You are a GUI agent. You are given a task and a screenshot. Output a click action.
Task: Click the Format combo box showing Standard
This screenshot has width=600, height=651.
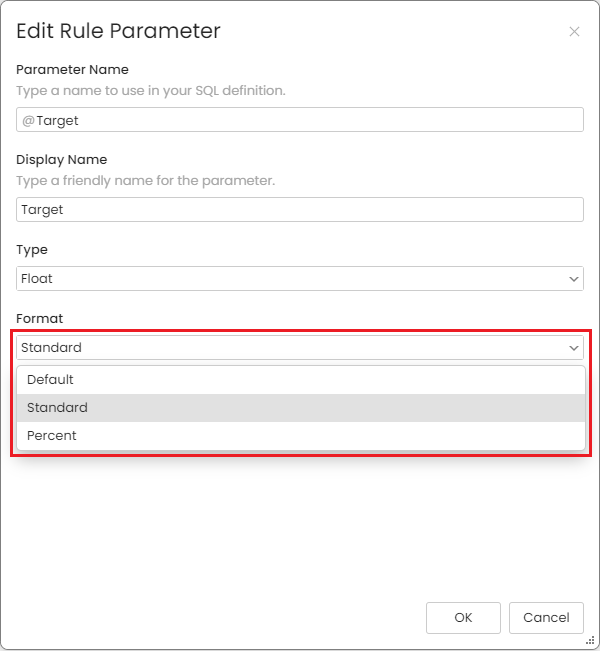click(x=300, y=348)
